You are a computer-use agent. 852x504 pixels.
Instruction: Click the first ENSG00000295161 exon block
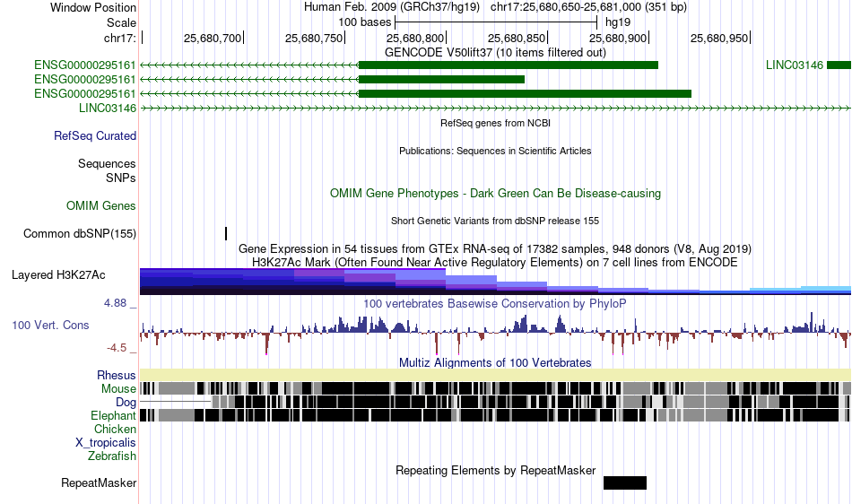coord(508,65)
